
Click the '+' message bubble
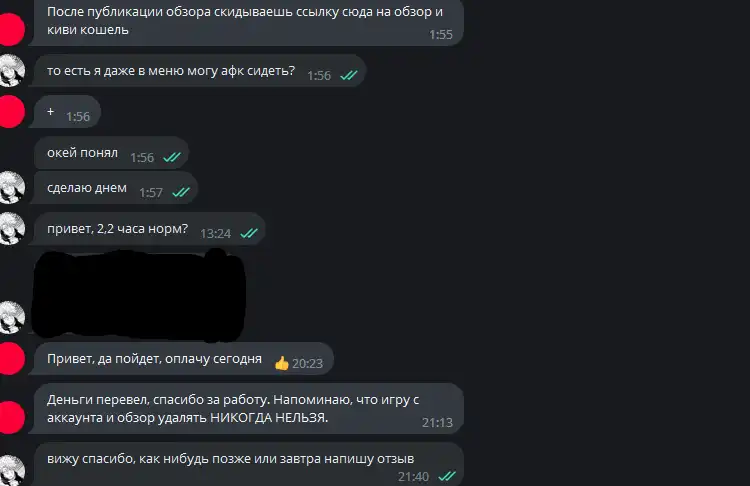pos(65,111)
